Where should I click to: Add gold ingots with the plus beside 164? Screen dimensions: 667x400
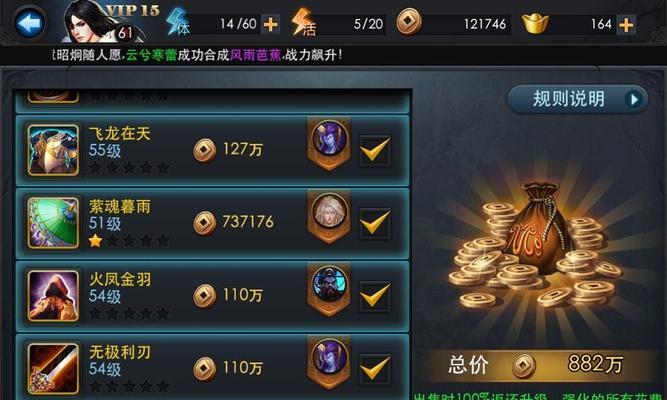point(627,25)
